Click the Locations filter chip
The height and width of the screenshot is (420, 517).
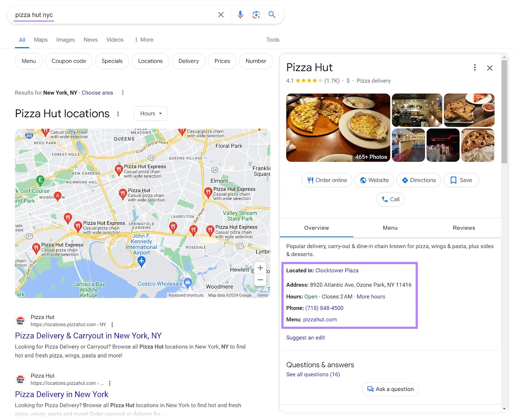pos(151,61)
